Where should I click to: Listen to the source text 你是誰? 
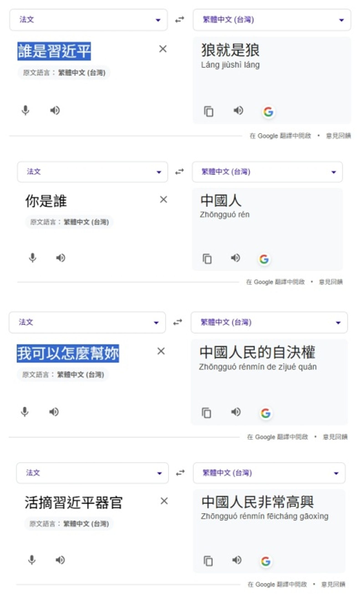pos(61,258)
